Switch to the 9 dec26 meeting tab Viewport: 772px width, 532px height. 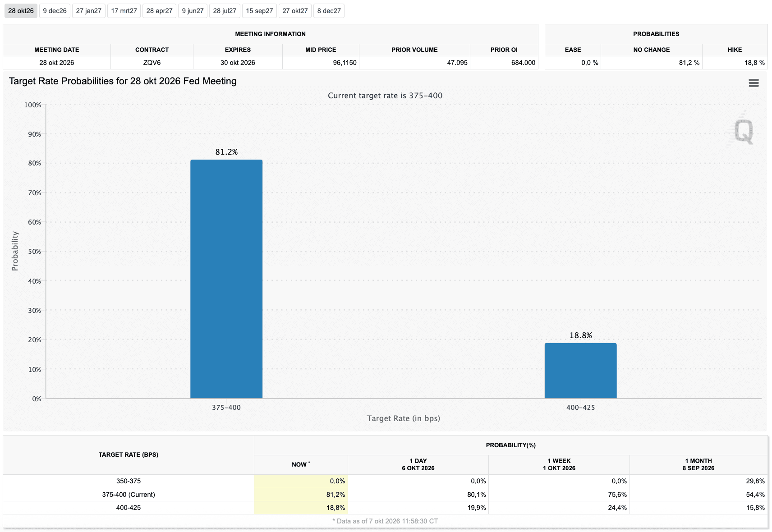(x=55, y=11)
